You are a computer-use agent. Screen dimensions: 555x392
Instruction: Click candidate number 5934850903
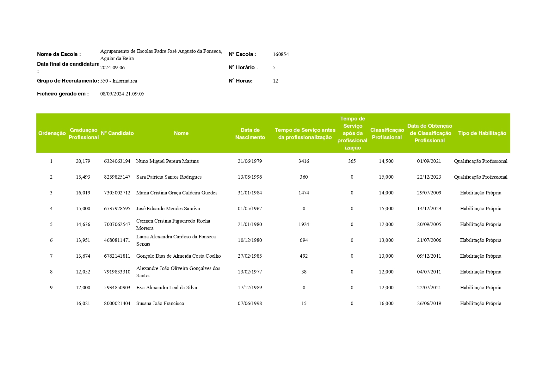[x=117, y=288]
